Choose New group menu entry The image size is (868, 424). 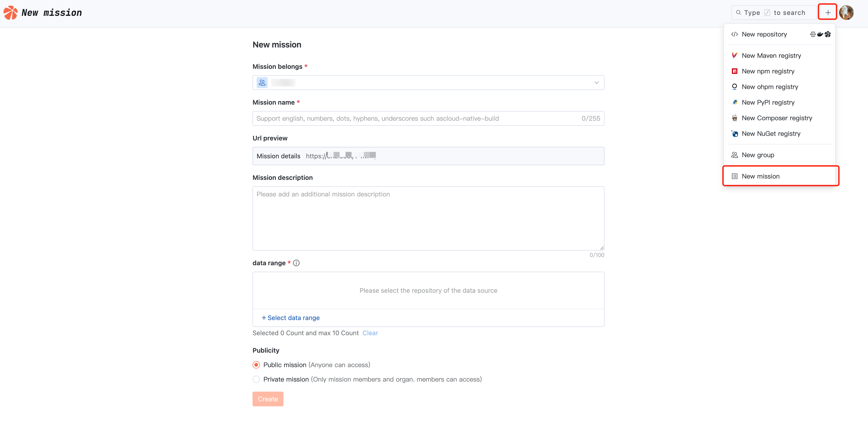pyautogui.click(x=758, y=155)
